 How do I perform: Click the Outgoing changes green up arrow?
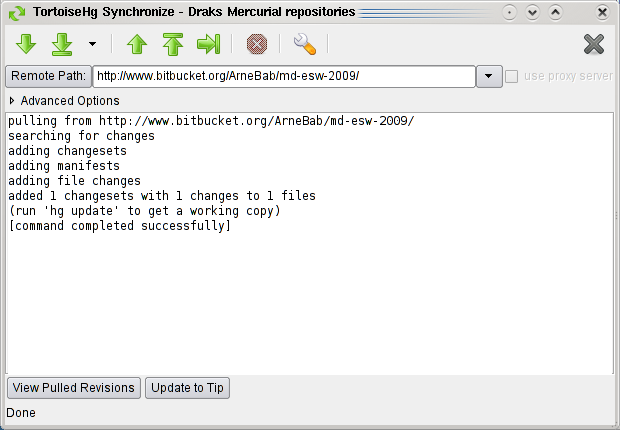(x=137, y=44)
